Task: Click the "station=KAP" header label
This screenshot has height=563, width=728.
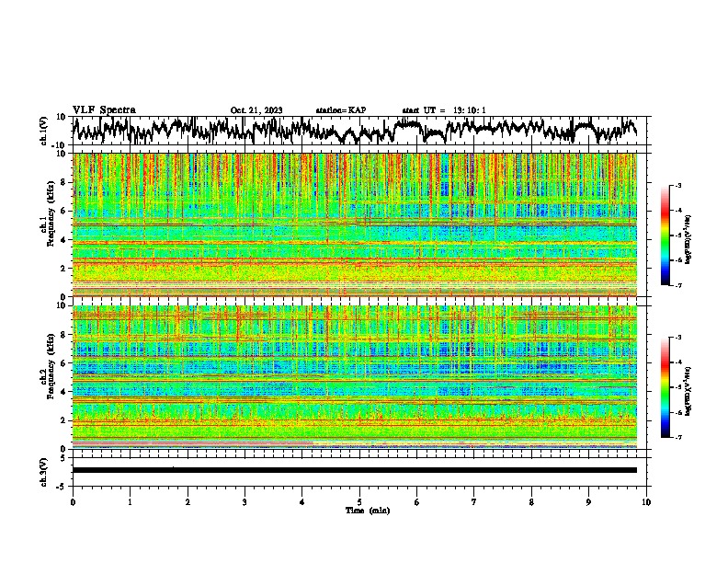Action: point(341,110)
